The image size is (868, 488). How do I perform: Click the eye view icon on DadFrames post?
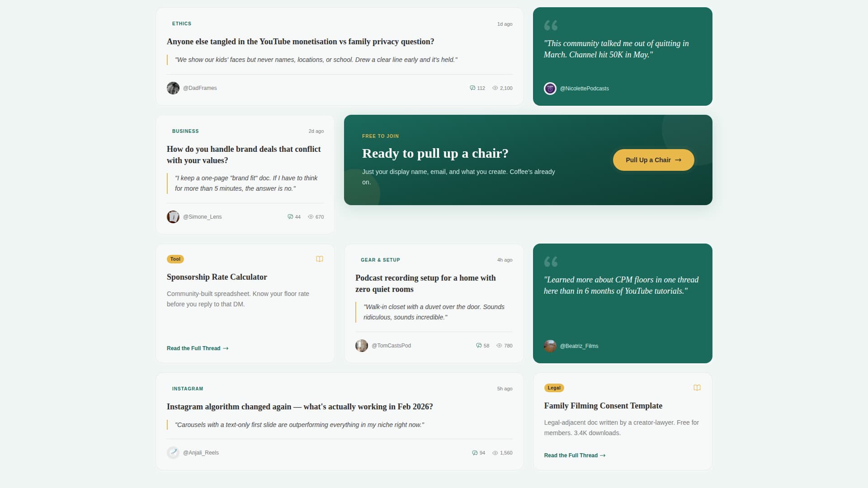coord(495,88)
